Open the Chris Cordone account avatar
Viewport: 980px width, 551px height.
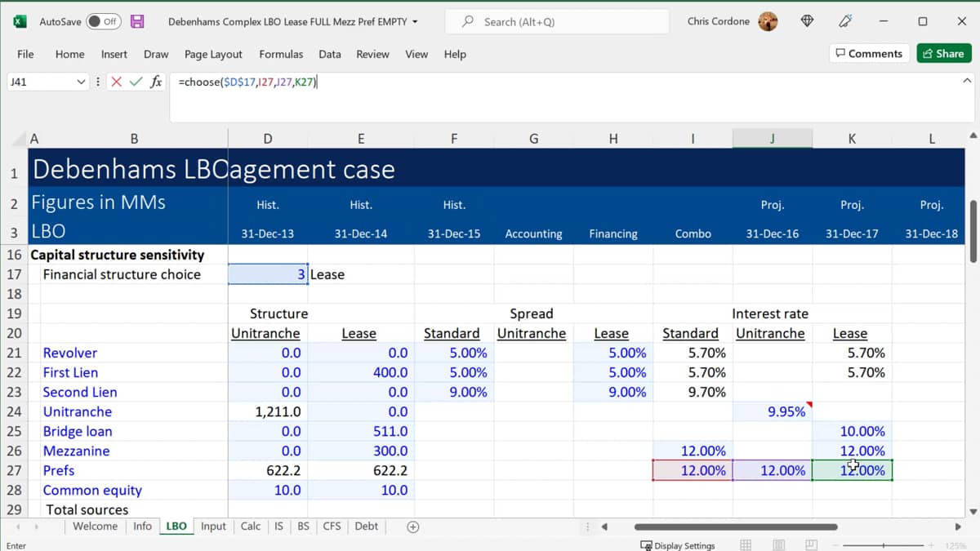tap(768, 21)
